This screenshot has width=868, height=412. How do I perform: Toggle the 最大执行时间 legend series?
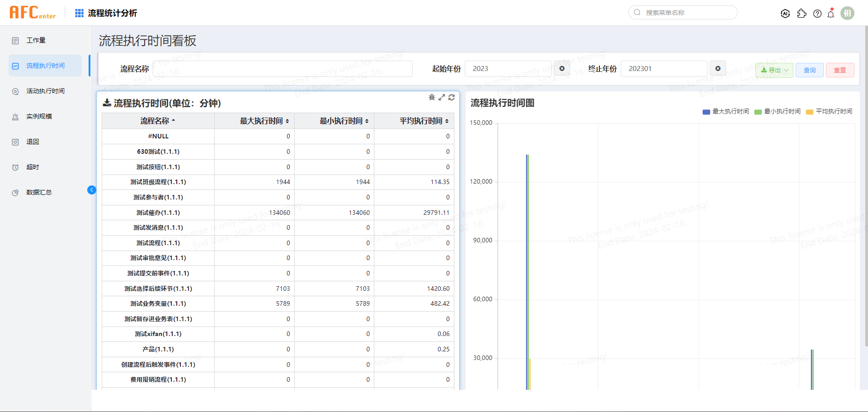coord(726,112)
